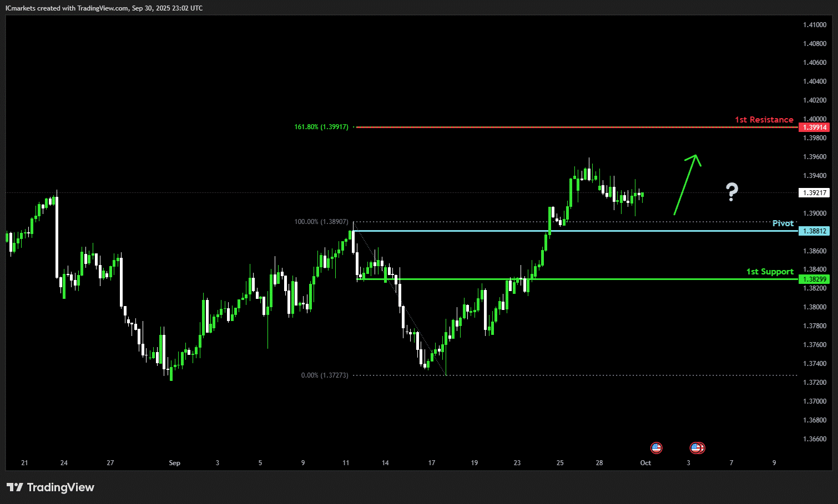Select the Pivot text label
This screenshot has width=838, height=504.
[x=783, y=223]
